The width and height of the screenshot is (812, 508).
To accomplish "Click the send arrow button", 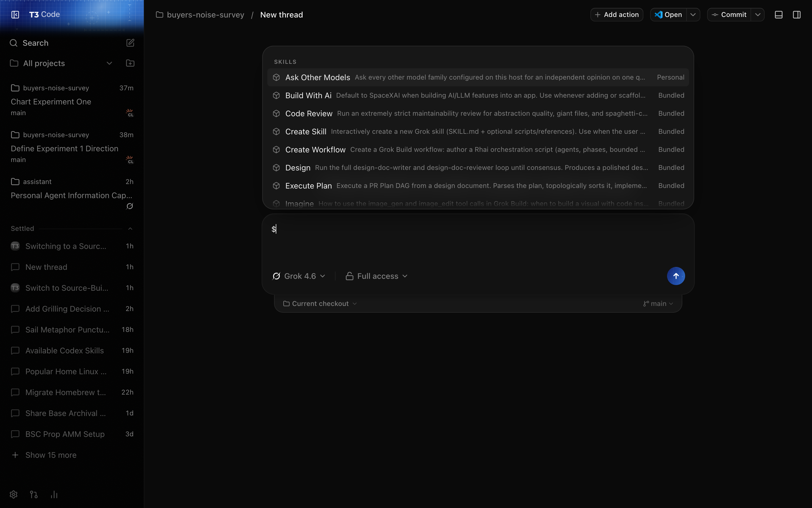I will click(676, 276).
